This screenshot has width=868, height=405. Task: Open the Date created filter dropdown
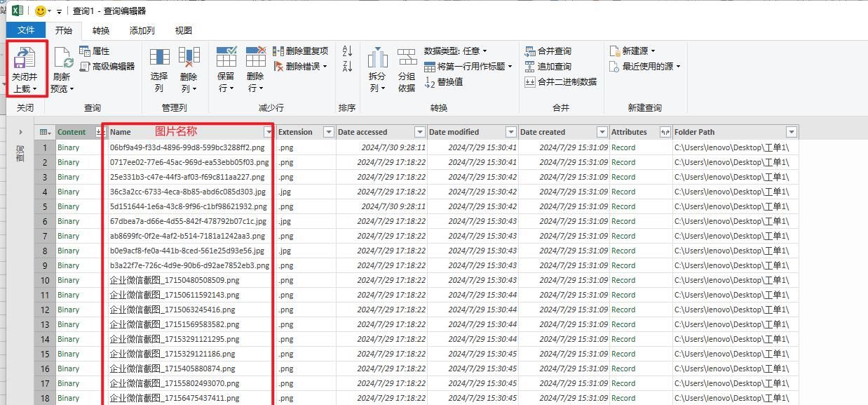[602, 132]
